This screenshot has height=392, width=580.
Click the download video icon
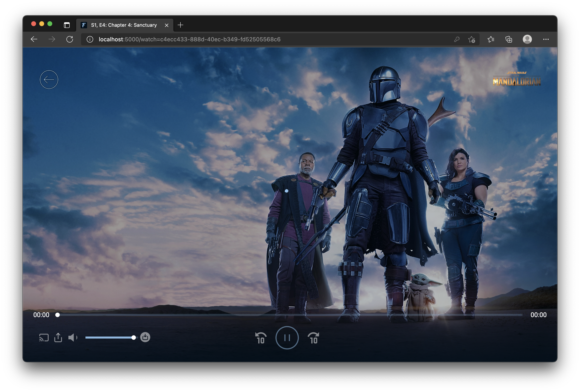(x=145, y=337)
